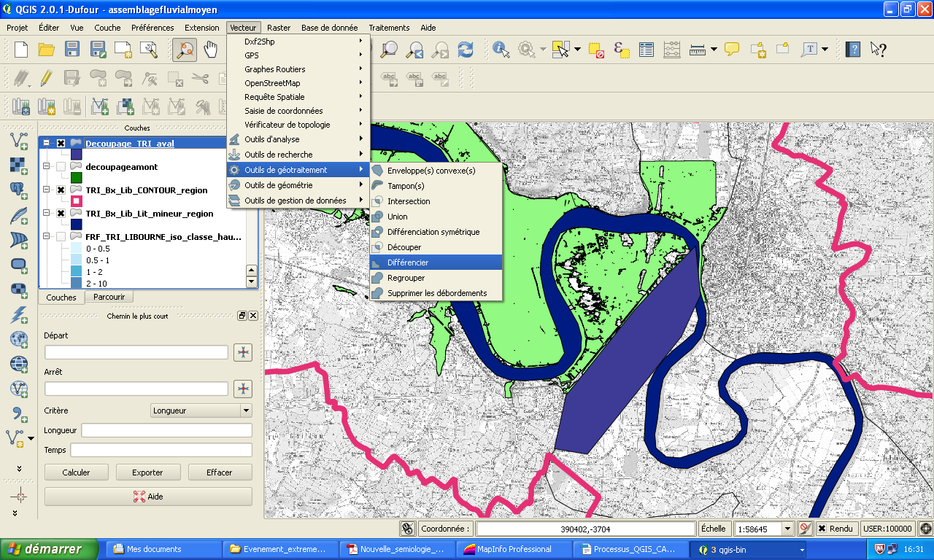Click the Coordonnée field in status bar
934x560 pixels.
tap(586, 529)
